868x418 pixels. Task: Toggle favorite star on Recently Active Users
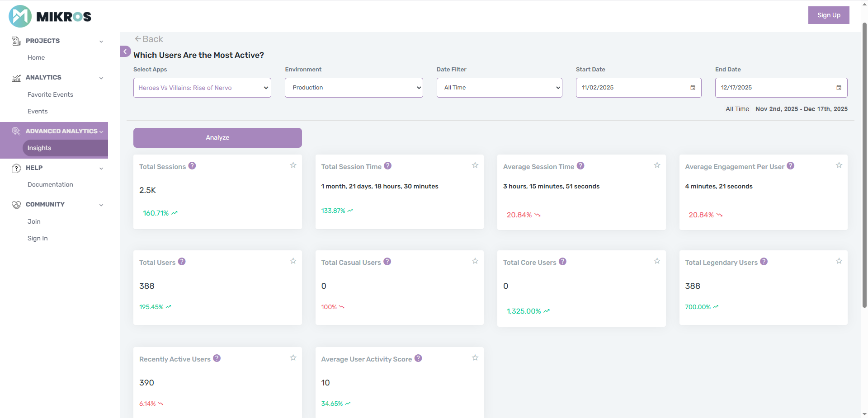(293, 358)
